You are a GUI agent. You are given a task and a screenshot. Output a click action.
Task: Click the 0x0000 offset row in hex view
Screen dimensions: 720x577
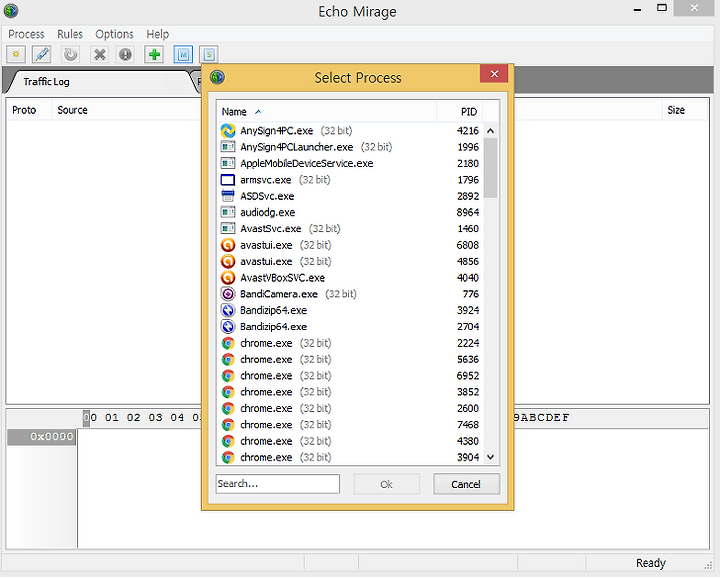[x=41, y=437]
